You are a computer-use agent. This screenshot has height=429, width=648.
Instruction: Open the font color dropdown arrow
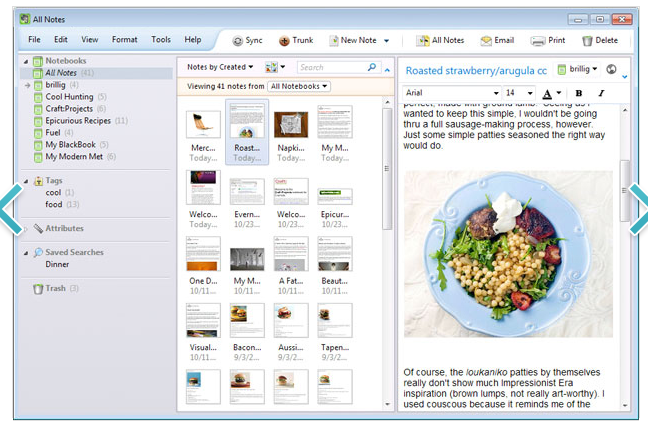click(559, 93)
